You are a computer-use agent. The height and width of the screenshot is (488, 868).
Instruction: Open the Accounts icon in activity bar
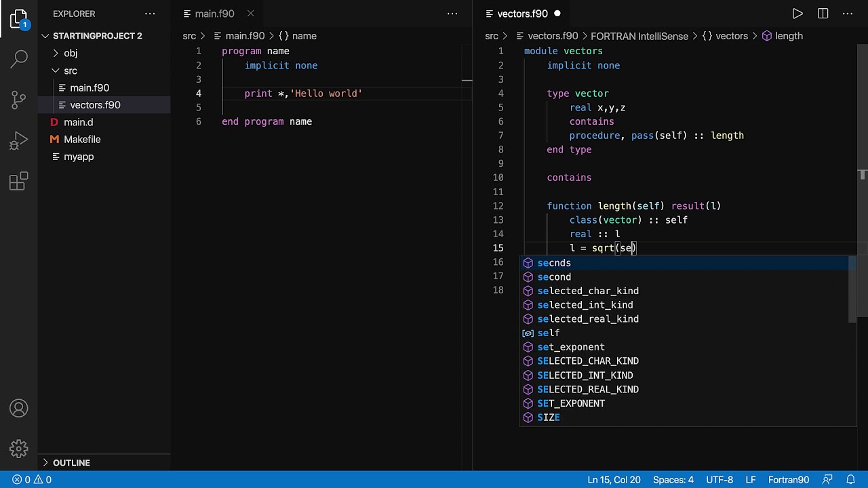(19, 409)
